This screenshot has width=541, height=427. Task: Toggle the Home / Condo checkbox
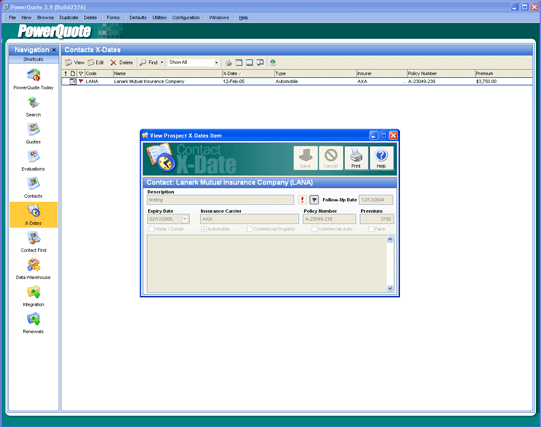coord(151,229)
